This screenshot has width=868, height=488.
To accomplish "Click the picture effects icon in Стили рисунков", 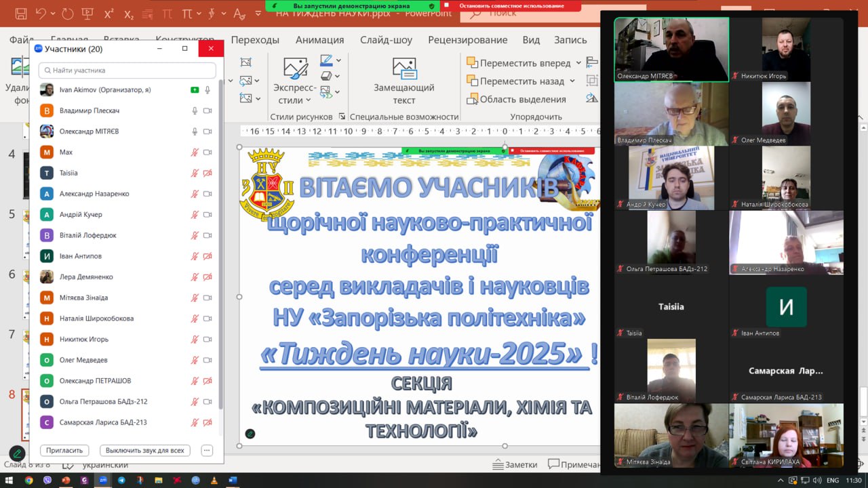I will (x=326, y=76).
